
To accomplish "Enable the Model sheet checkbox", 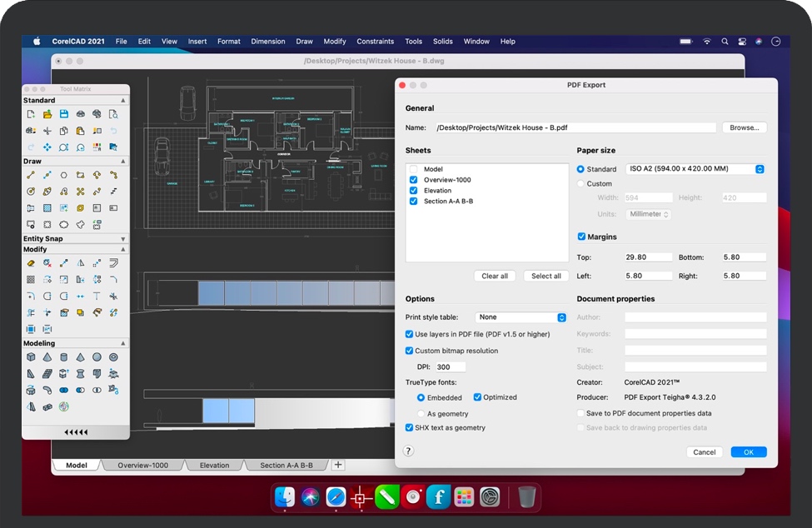I will point(413,169).
